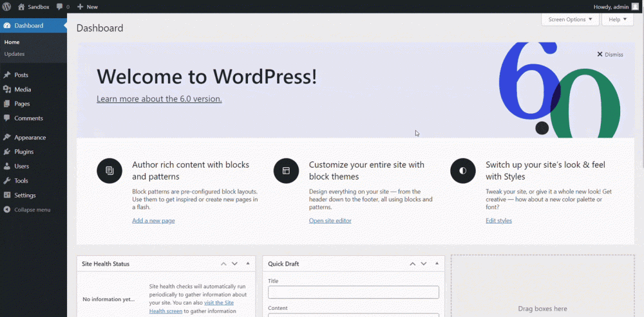The height and width of the screenshot is (317, 644).
Task: Open the Howdy, admin account menu
Action: tap(616, 7)
